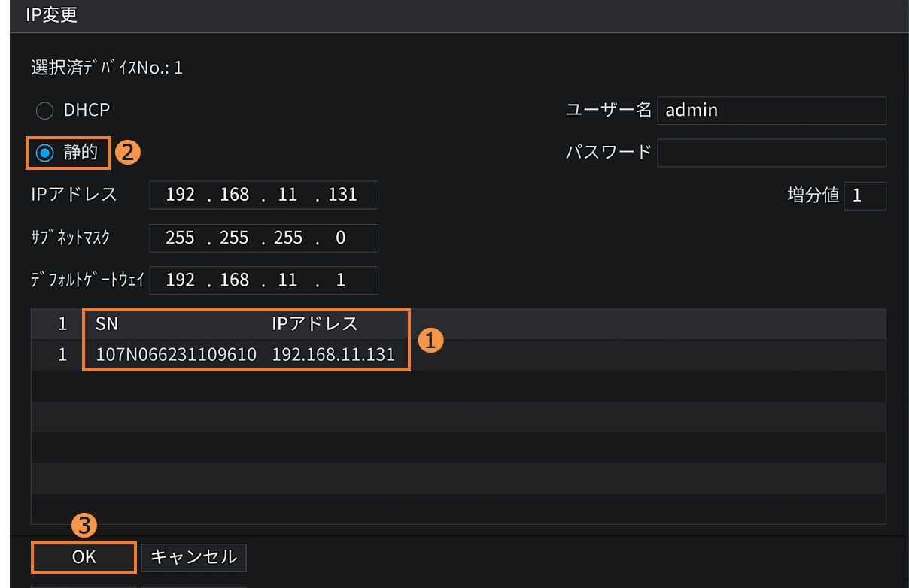Click the ユーザー名 field containing admin
909x588 pixels.
(771, 111)
